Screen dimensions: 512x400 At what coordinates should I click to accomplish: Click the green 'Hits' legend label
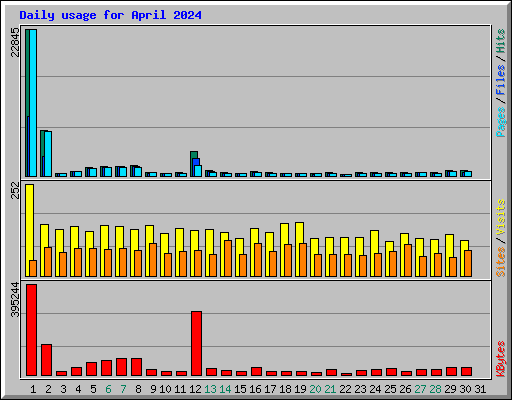click(x=500, y=41)
